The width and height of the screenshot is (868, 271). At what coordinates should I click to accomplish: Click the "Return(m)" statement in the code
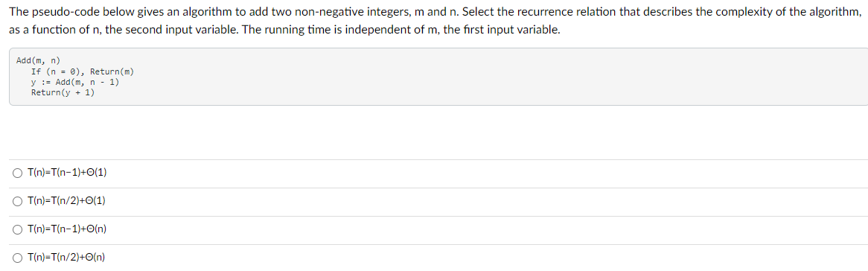coord(112,71)
